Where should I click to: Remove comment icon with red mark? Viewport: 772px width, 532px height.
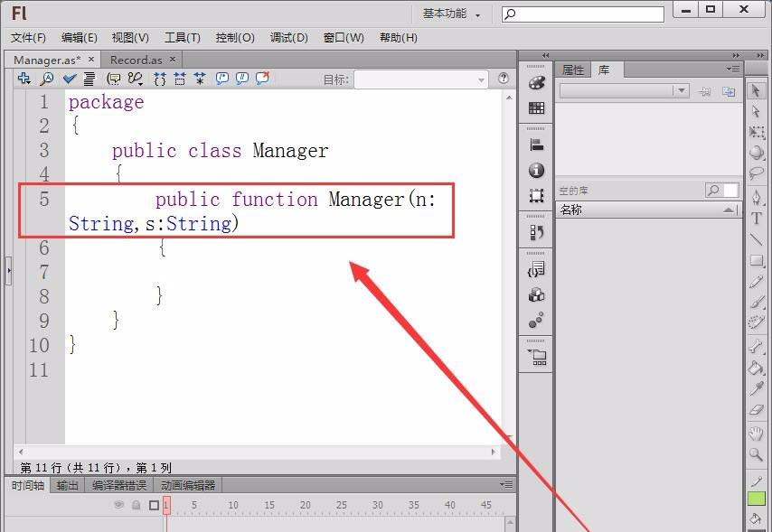click(x=262, y=78)
